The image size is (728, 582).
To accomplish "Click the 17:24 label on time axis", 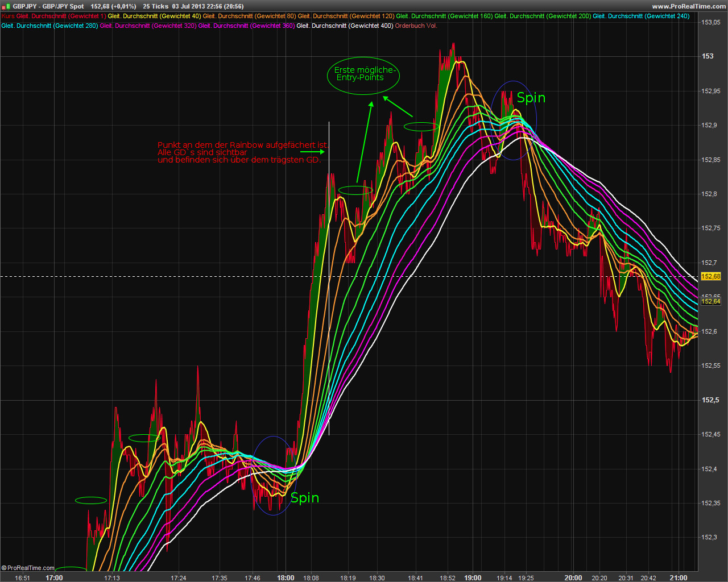I will [x=179, y=578].
